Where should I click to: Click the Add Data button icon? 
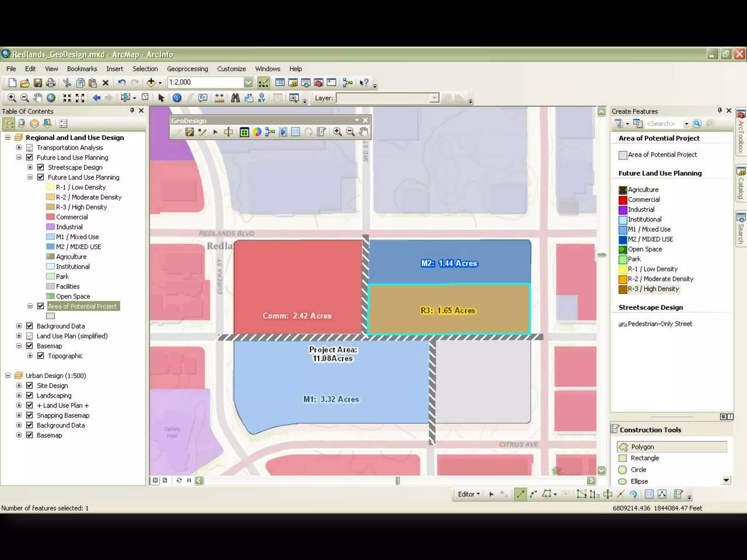(x=151, y=82)
